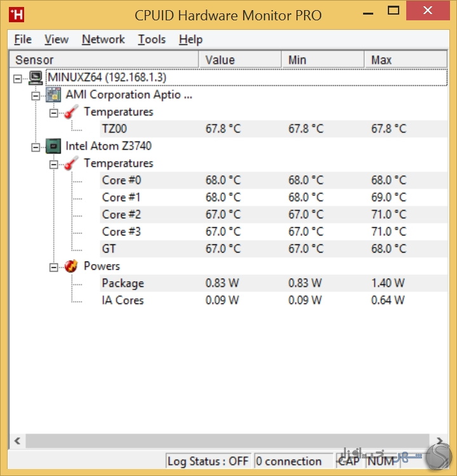Click the Intel Atom Z3740 chip icon
This screenshot has height=476, width=457.
coord(53,147)
